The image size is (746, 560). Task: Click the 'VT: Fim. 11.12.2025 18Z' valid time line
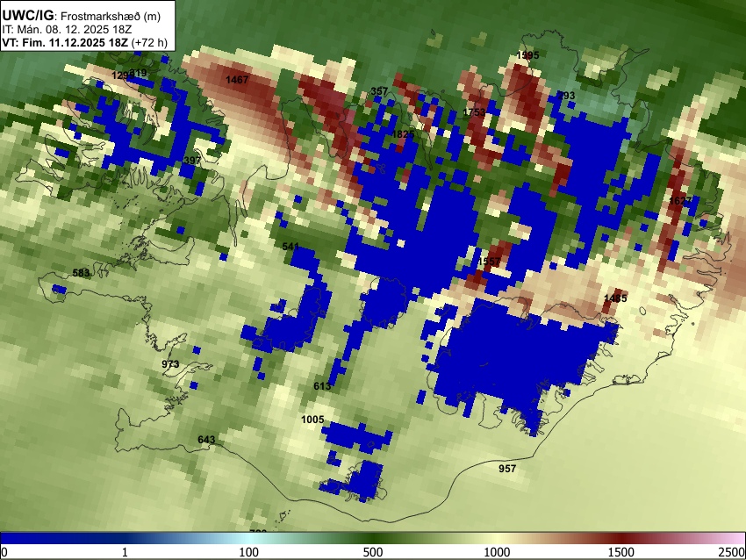coord(84,42)
